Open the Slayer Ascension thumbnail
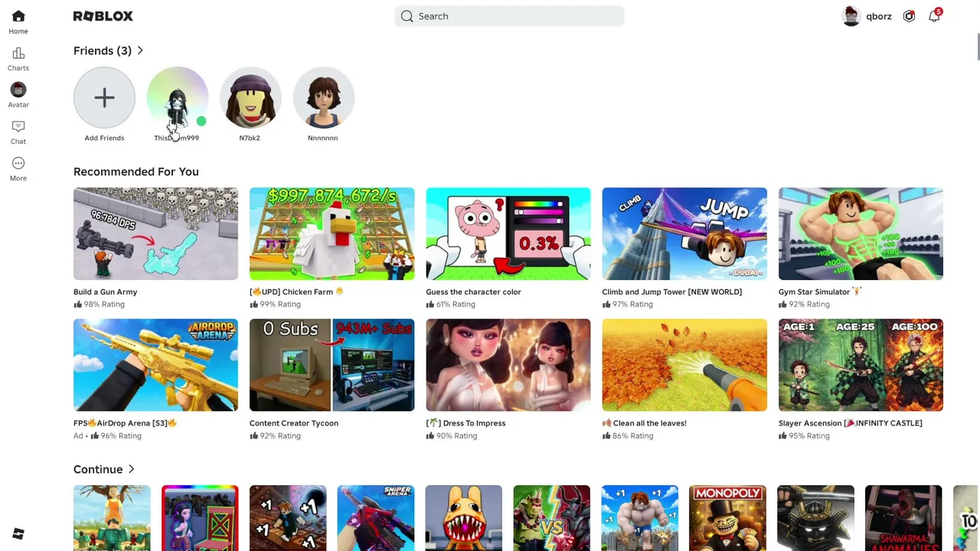This screenshot has height=551, width=980. click(x=861, y=365)
